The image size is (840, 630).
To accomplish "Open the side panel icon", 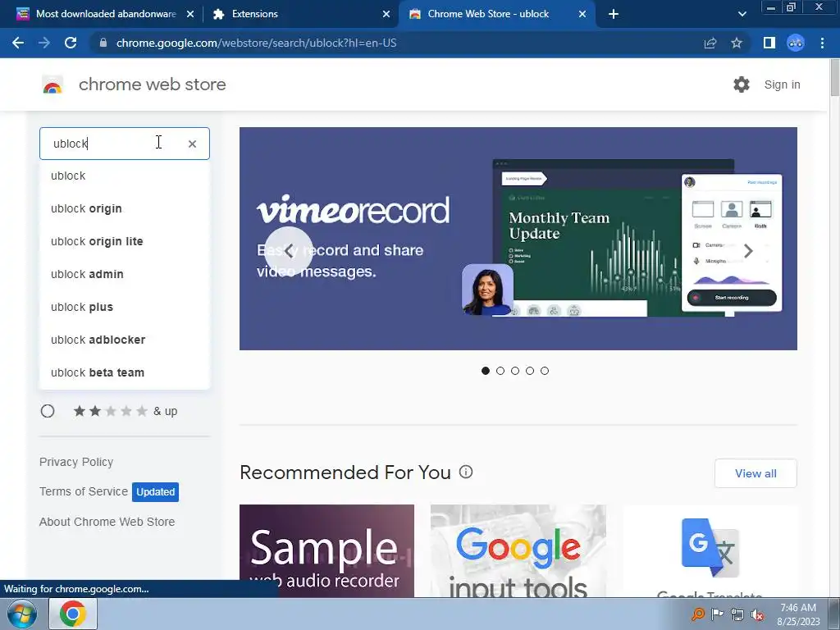I will (x=769, y=43).
